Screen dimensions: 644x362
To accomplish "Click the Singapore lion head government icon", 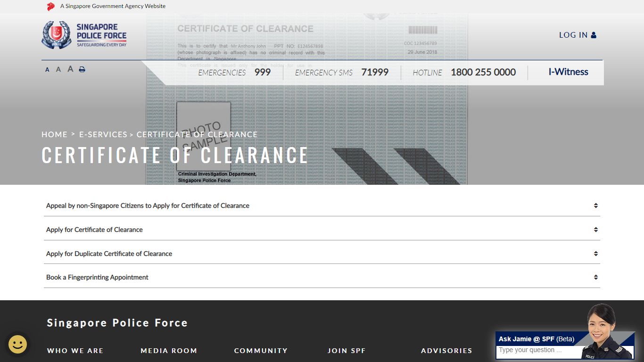I will click(51, 7).
